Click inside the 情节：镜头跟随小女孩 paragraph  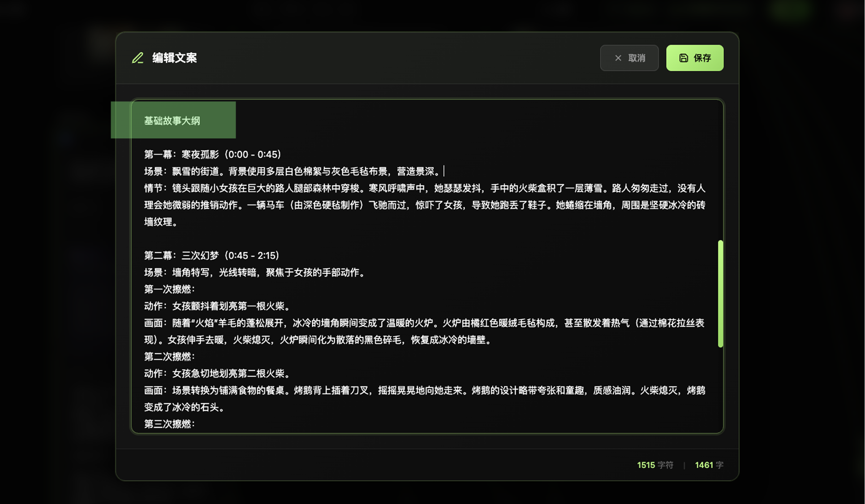[x=424, y=205]
